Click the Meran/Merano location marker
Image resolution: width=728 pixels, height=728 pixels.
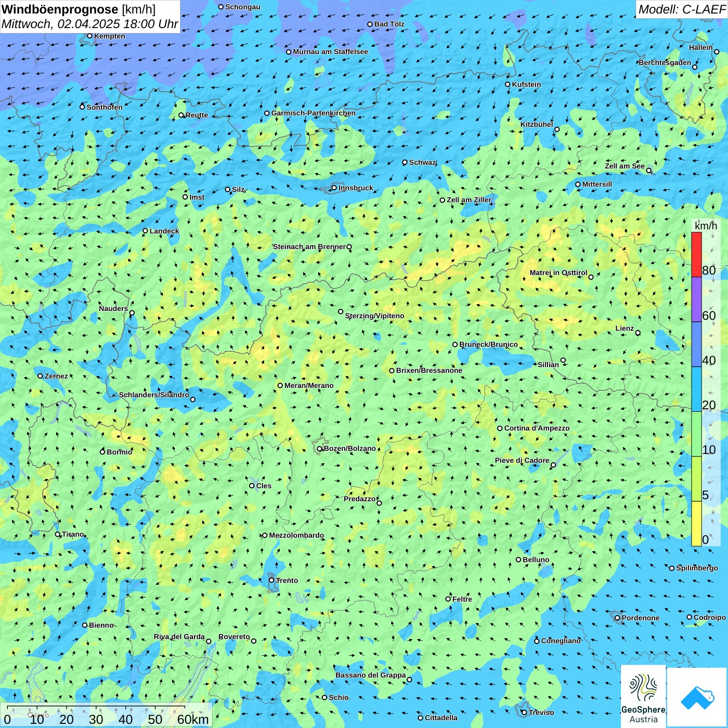pos(280,385)
